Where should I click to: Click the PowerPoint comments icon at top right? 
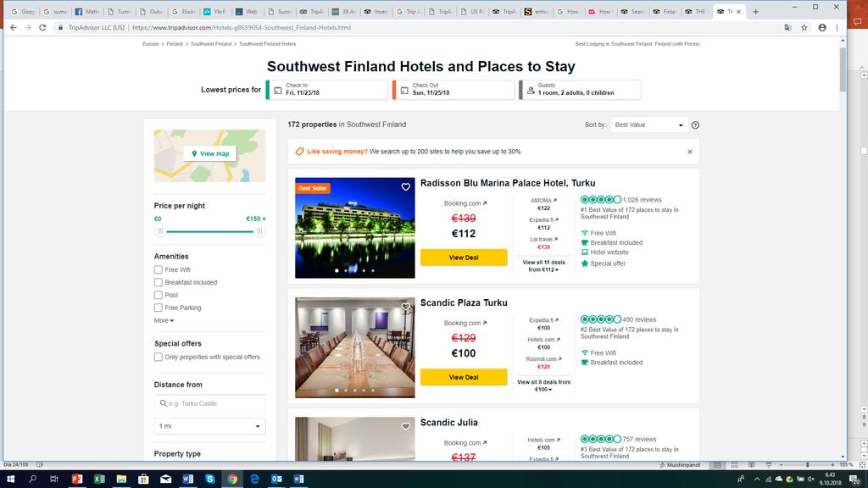pos(858,22)
